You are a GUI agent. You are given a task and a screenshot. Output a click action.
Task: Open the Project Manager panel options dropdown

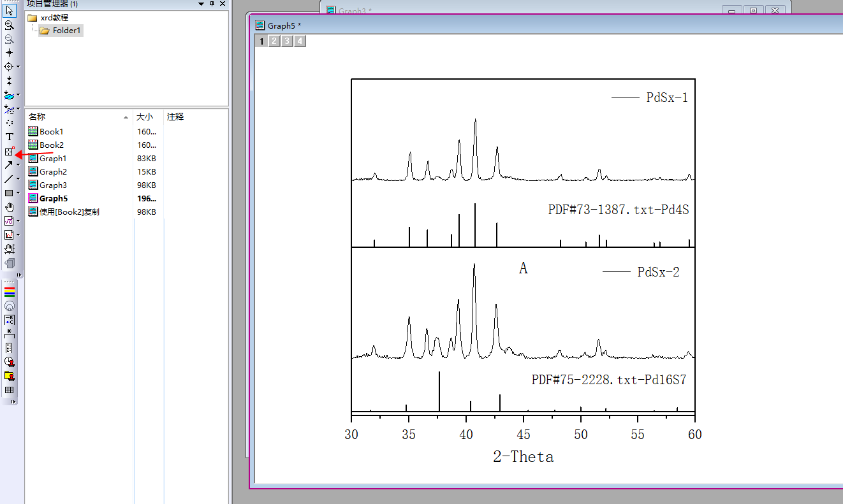(202, 4)
